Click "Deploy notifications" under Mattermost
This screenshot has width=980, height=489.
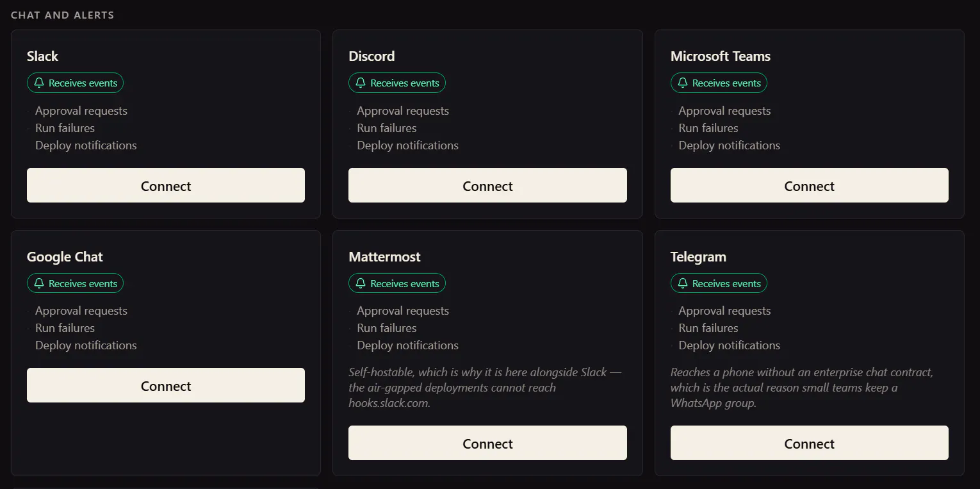coord(408,345)
